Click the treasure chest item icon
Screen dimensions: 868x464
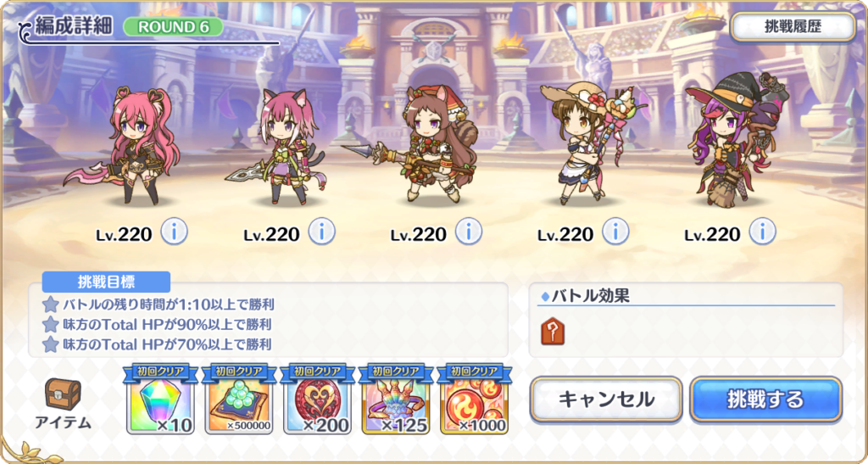tap(63, 394)
